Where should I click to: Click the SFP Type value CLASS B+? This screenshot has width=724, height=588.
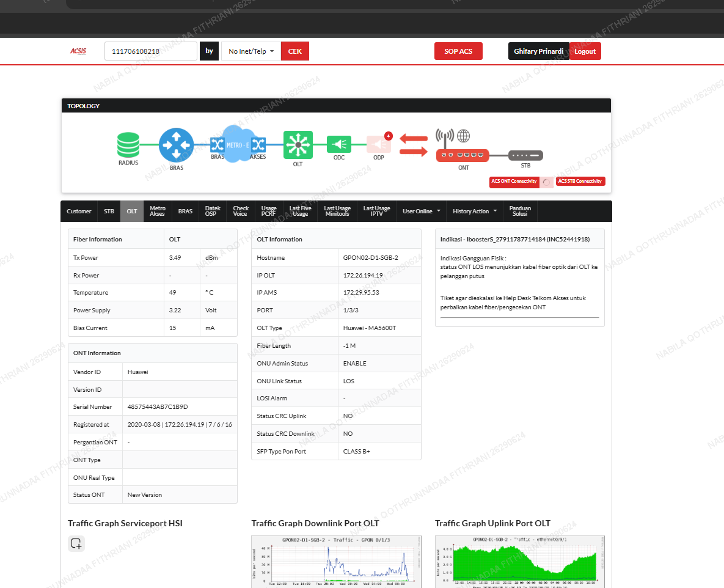(356, 451)
